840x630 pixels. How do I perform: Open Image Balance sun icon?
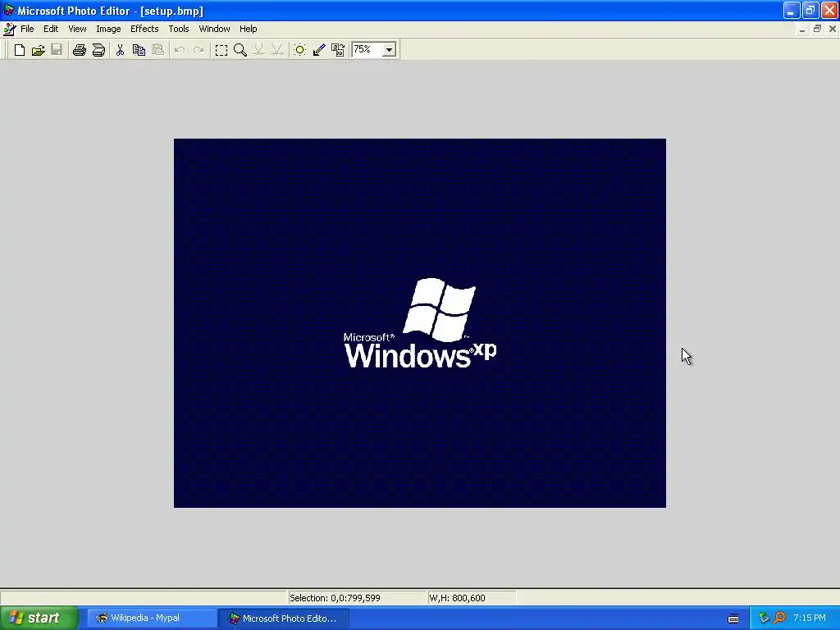299,50
